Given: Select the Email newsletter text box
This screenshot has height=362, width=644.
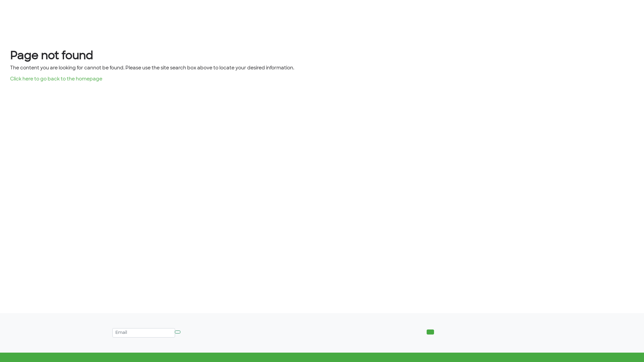Looking at the screenshot, I should pos(144,333).
